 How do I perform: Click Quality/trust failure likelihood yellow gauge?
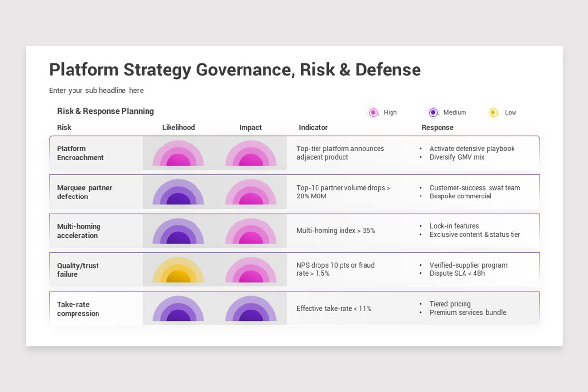click(x=178, y=270)
